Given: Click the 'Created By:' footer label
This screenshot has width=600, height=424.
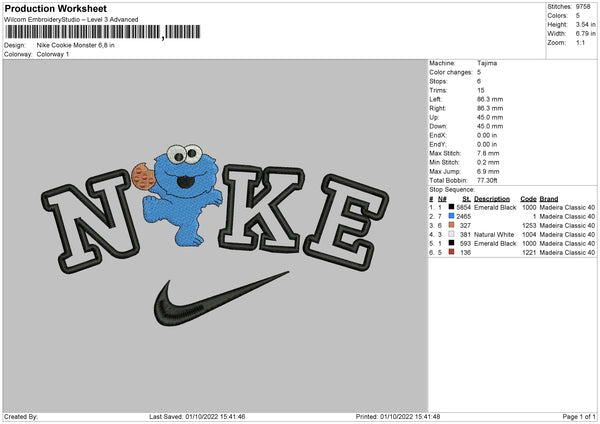Looking at the screenshot, I should (x=21, y=416).
